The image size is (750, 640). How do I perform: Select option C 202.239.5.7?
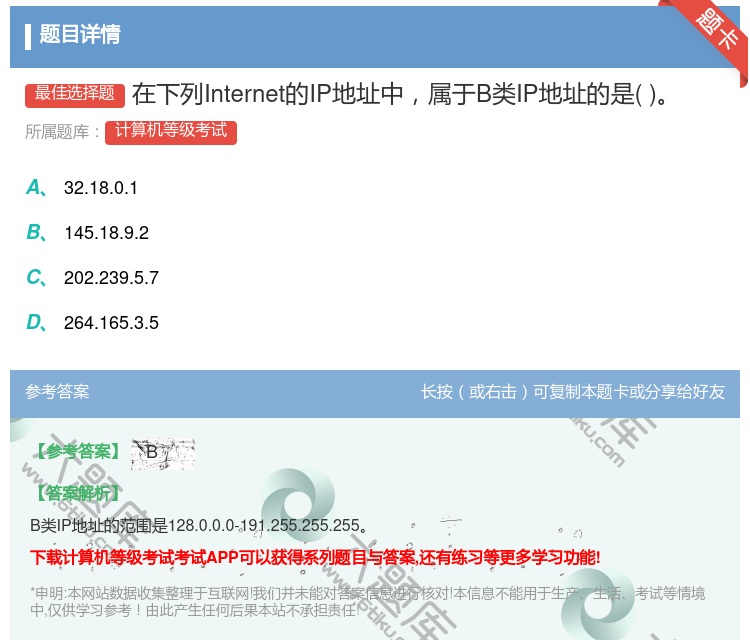pos(92,277)
